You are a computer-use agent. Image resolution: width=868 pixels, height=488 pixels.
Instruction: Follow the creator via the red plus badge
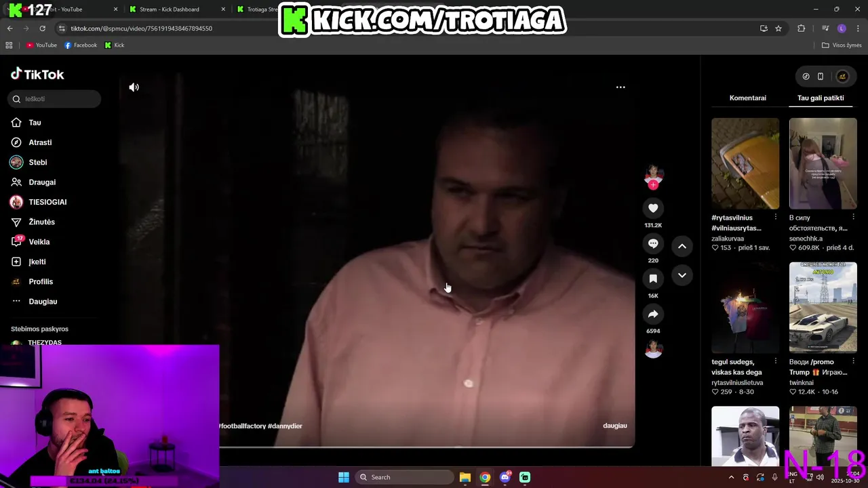pyautogui.click(x=653, y=185)
